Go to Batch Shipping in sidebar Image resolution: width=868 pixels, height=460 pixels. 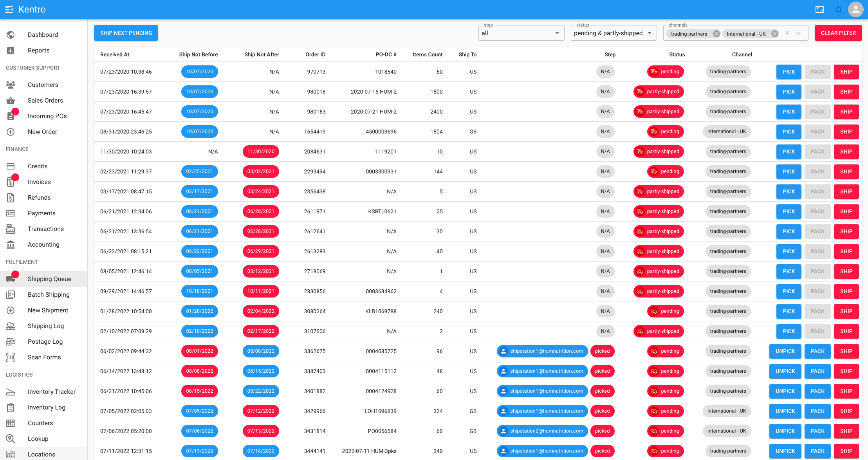coord(49,294)
